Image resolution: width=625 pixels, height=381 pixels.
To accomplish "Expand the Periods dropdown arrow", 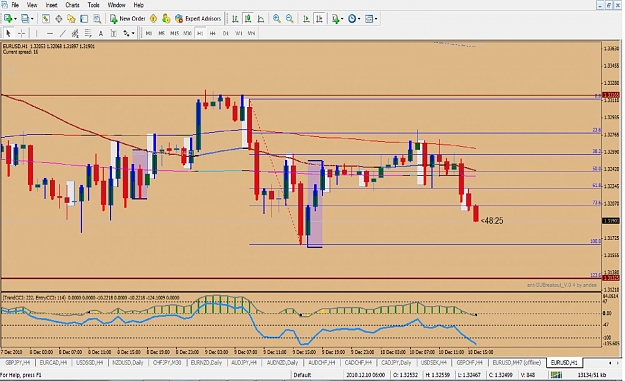I will pos(359,19).
